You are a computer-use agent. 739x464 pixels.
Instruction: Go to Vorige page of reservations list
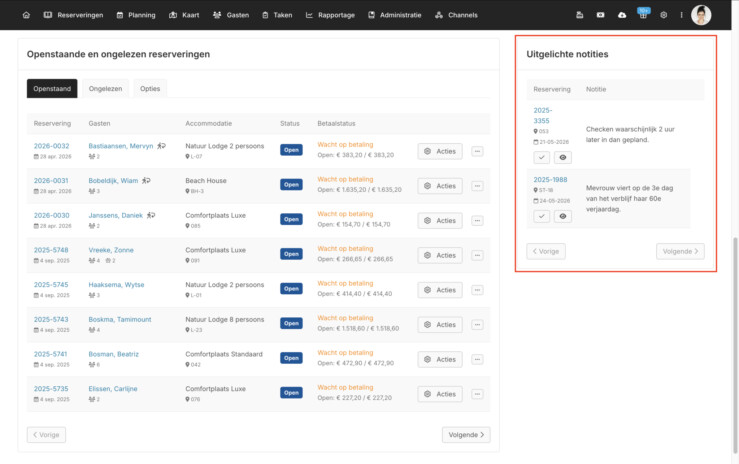(x=46, y=435)
